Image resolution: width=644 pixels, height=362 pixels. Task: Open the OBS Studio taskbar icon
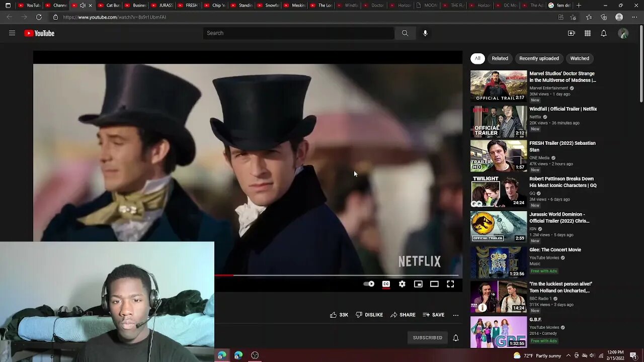[255, 355]
